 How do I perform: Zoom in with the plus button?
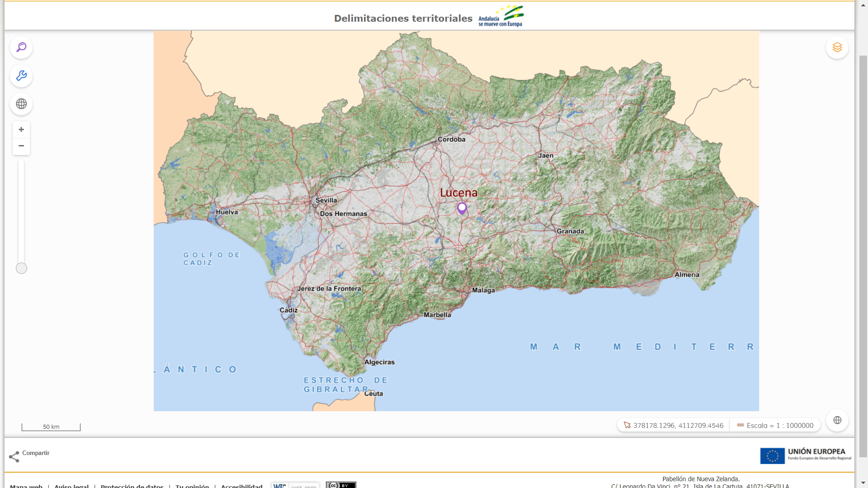21,130
